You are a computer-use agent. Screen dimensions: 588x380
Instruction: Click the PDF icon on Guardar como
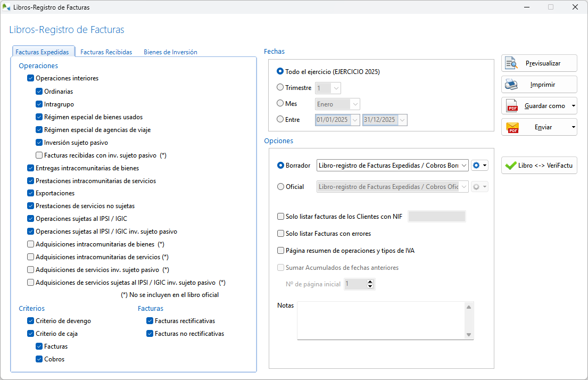pos(512,106)
